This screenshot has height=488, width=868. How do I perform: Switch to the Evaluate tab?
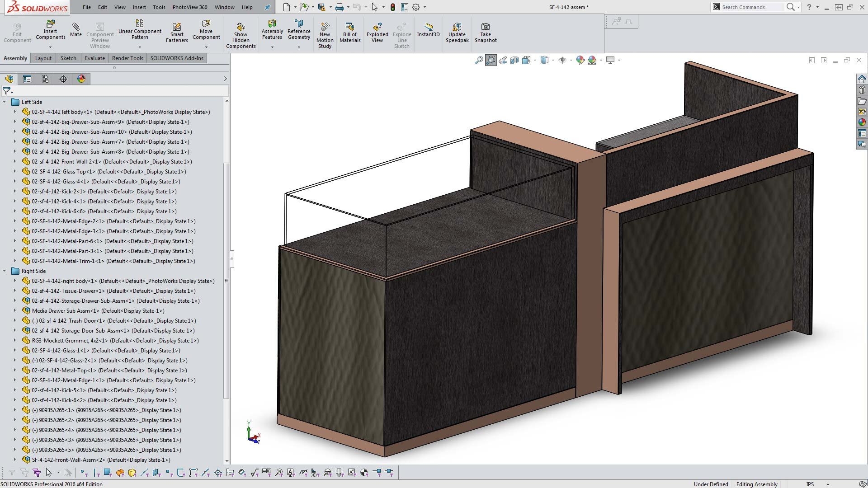(95, 58)
